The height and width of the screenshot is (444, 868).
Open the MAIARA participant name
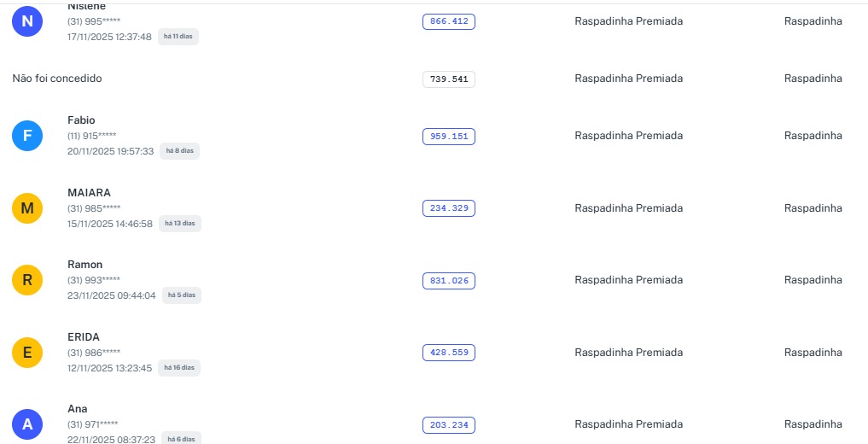89,193
